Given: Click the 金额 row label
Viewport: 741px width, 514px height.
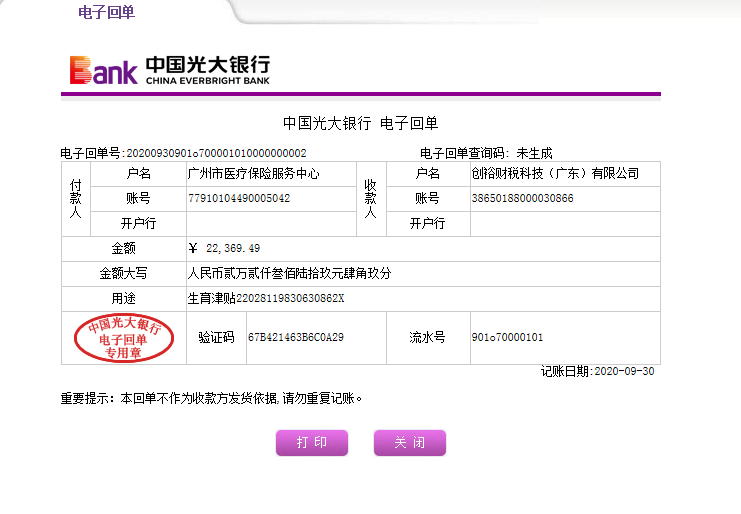Looking at the screenshot, I should [x=124, y=248].
